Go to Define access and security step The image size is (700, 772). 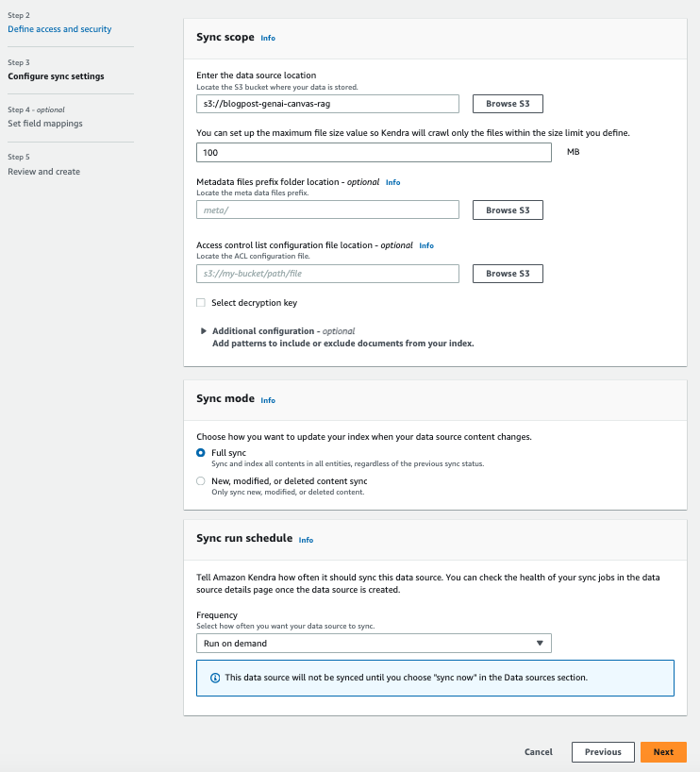click(x=59, y=29)
